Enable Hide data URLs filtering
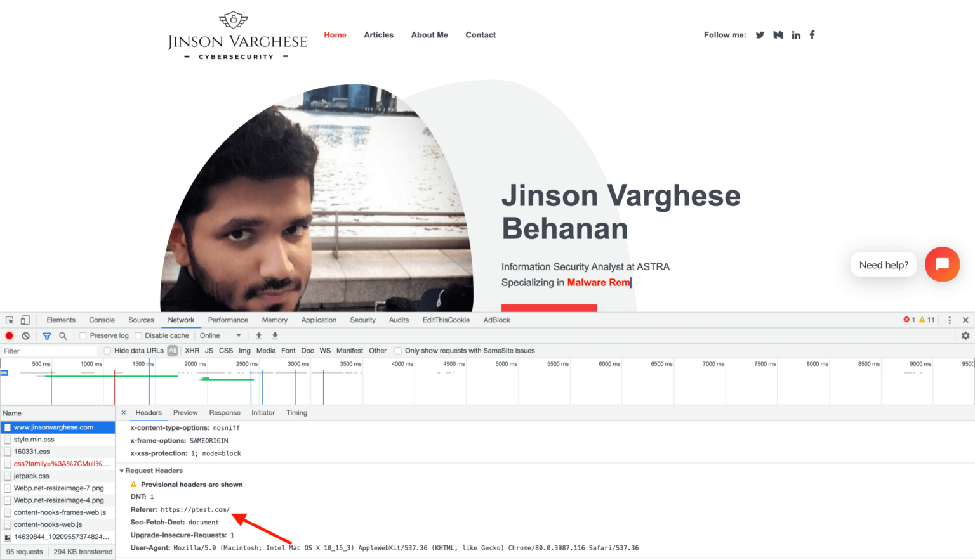 (107, 350)
